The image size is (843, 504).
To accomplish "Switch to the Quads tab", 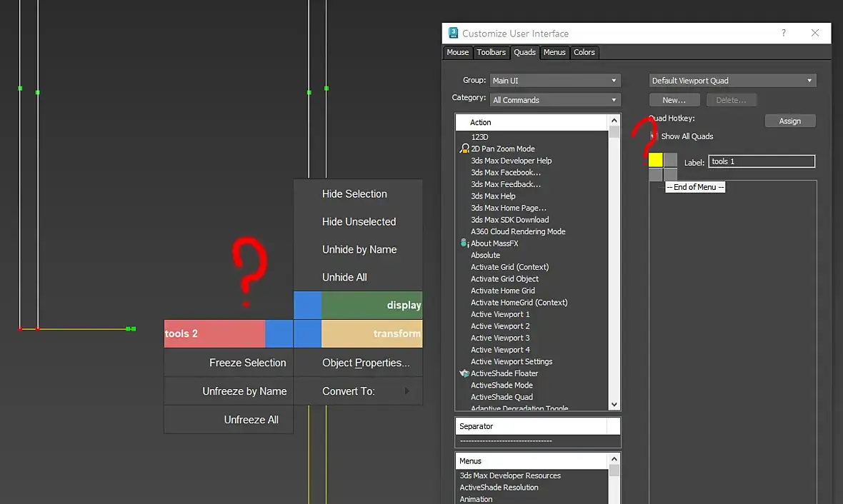I will tap(524, 52).
